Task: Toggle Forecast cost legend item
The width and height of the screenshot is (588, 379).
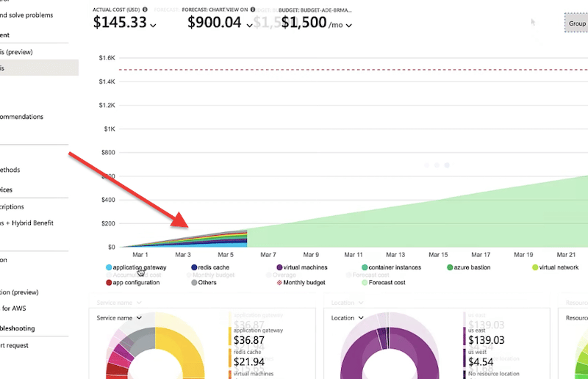Action: pos(383,282)
